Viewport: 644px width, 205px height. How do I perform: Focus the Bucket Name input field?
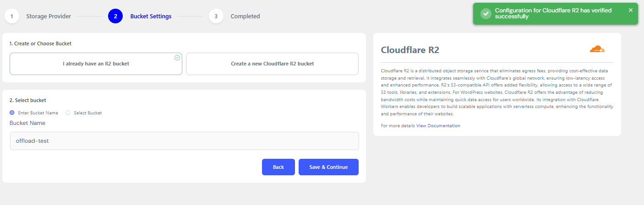coord(184,141)
